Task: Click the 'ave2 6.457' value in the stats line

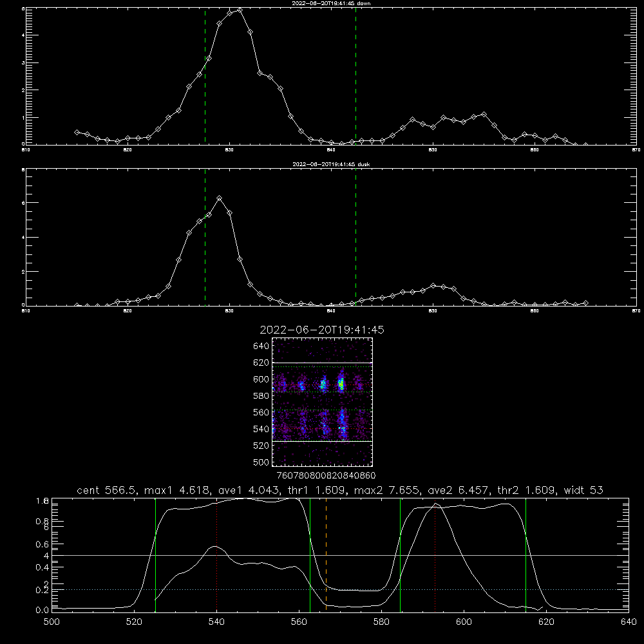Action: click(459, 490)
